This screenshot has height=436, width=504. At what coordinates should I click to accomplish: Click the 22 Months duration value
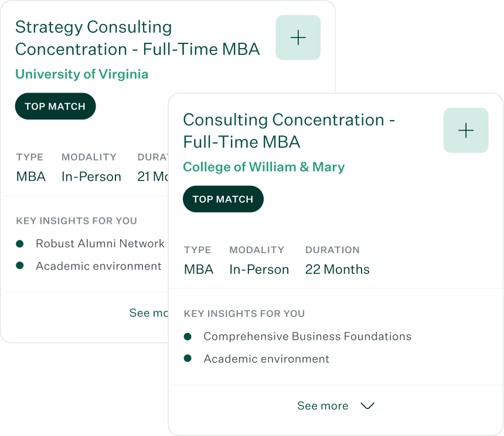pos(337,270)
